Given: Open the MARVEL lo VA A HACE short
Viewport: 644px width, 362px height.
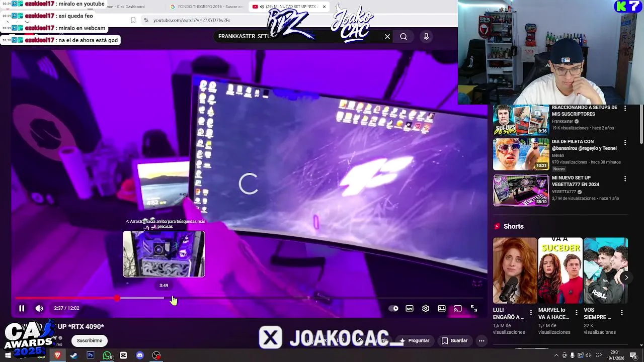Looking at the screenshot, I should coord(560,270).
